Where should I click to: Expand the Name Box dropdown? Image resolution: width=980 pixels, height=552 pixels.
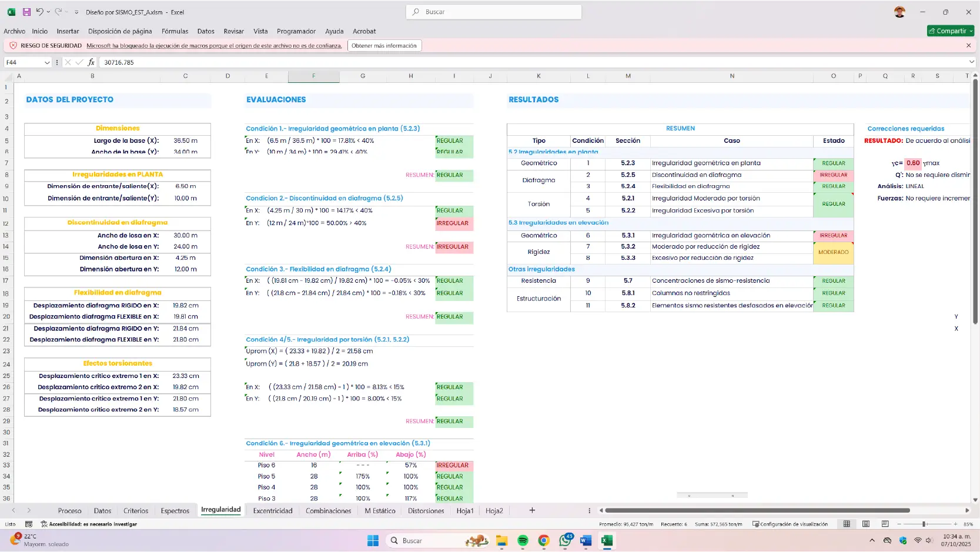click(x=47, y=62)
